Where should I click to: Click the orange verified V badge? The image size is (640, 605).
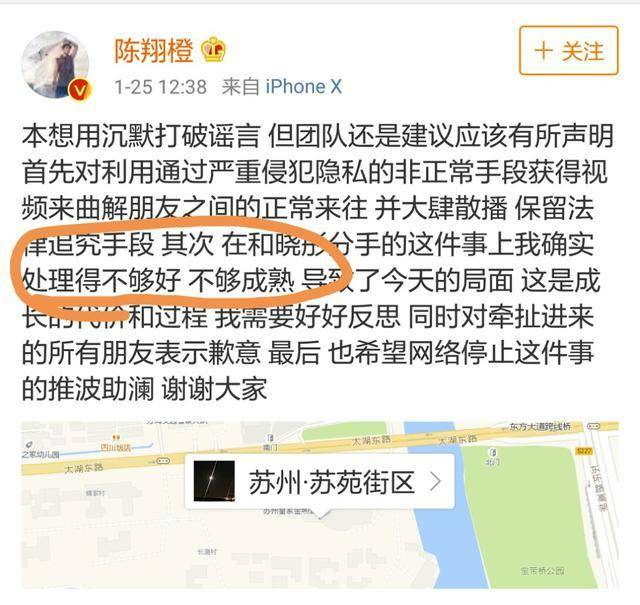tap(79, 90)
